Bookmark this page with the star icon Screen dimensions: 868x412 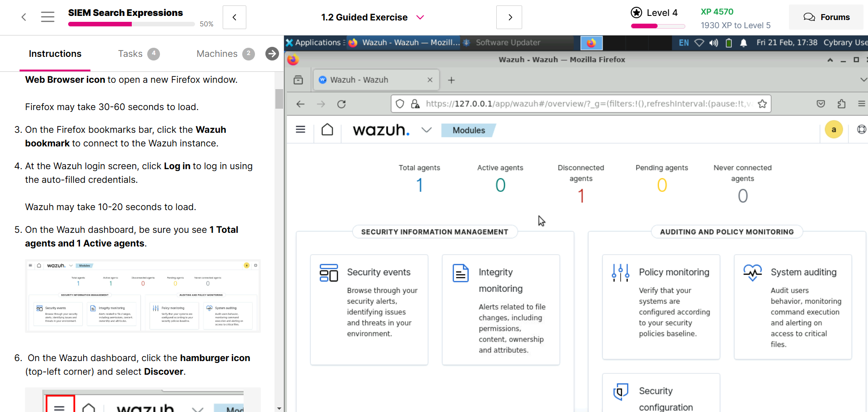[762, 104]
